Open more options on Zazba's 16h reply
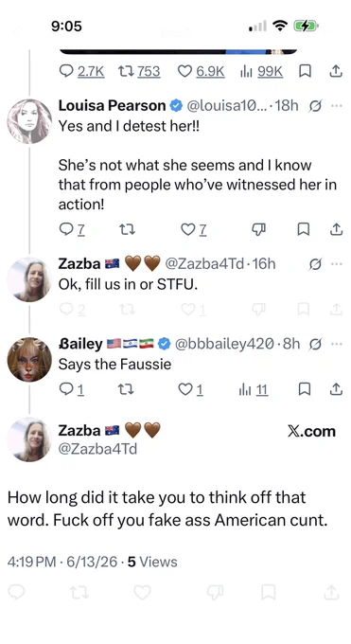Viewport: 351px width, 644px height. [x=336, y=263]
